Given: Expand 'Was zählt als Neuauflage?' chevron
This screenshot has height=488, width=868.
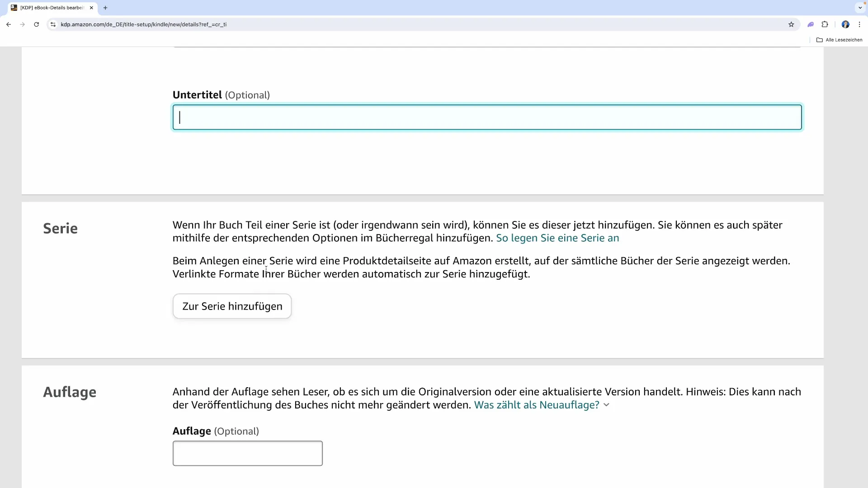Looking at the screenshot, I should pos(606,405).
